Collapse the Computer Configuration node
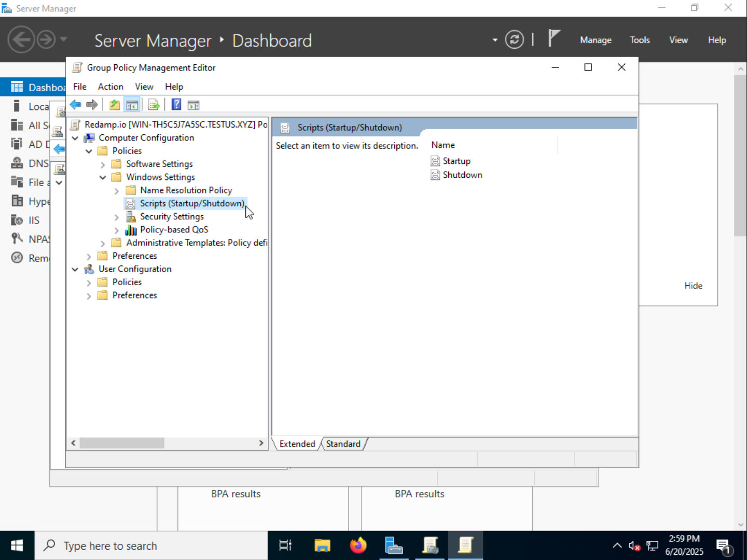Image resolution: width=747 pixels, height=560 pixels. pyautogui.click(x=75, y=138)
